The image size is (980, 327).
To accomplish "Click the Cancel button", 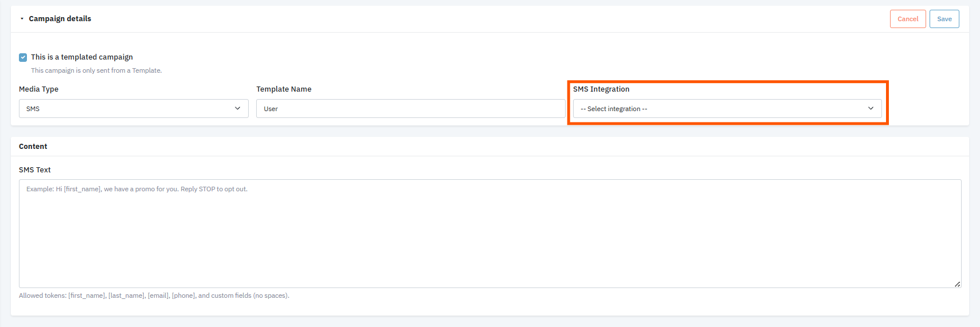I will pos(907,19).
